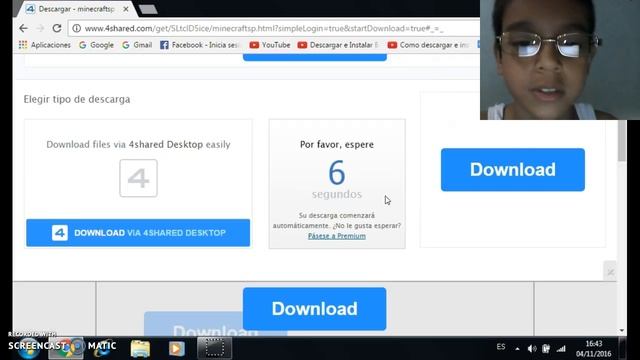Open the Facebook - Inicia sesión bookmark
The width and height of the screenshot is (640, 360).
pos(199,45)
